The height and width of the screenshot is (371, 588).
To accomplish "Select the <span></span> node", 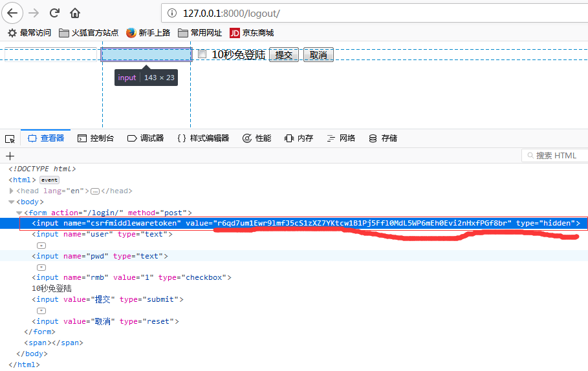I will click(54, 343).
